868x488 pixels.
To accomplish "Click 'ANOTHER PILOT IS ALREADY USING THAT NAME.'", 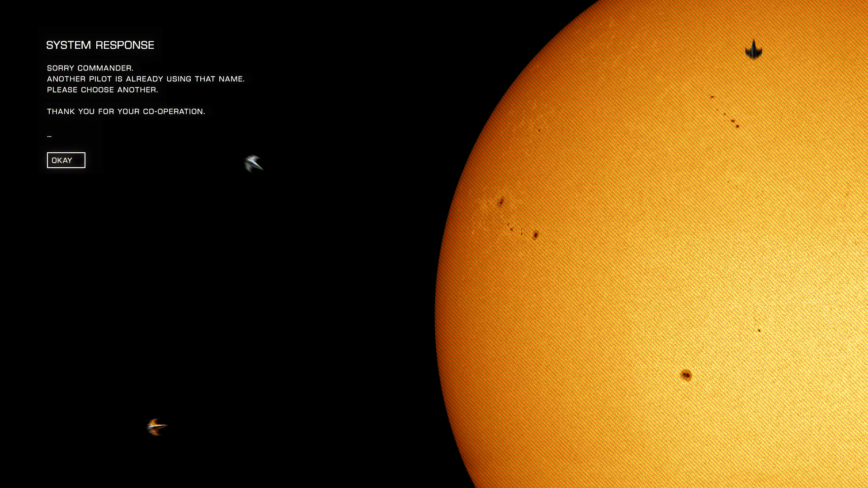I will (x=146, y=79).
